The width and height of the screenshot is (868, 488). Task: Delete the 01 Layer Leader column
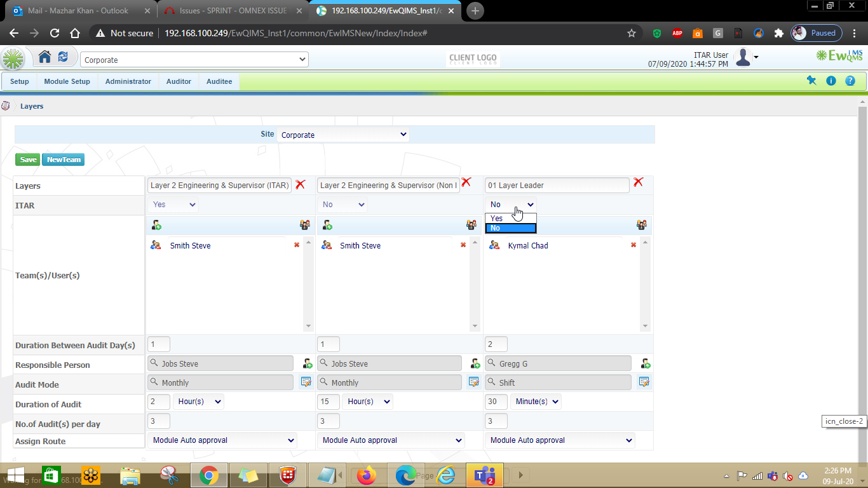click(638, 182)
